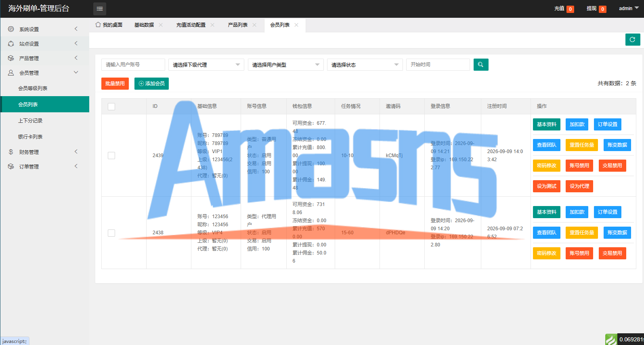This screenshot has width=644, height=345.
Task: Close the 充值活动配置 tab
Action: (x=212, y=25)
